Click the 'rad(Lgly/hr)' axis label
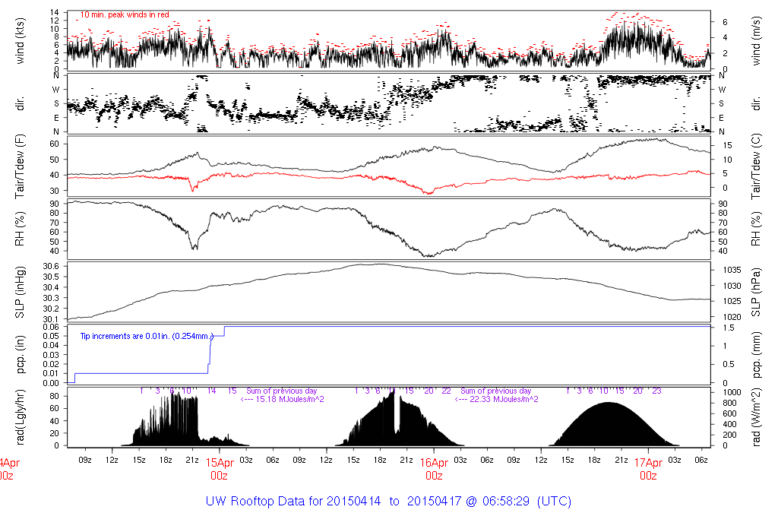This screenshot has height=532, width=778. click(x=21, y=417)
